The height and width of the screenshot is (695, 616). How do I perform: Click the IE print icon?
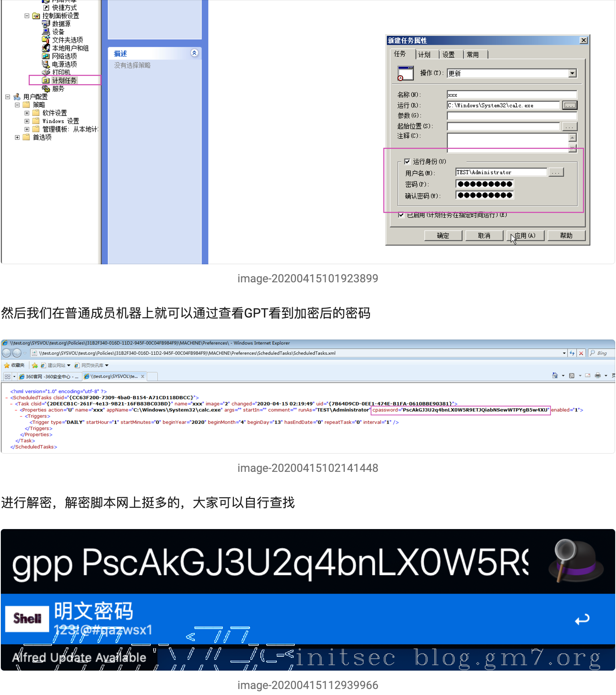(x=598, y=375)
